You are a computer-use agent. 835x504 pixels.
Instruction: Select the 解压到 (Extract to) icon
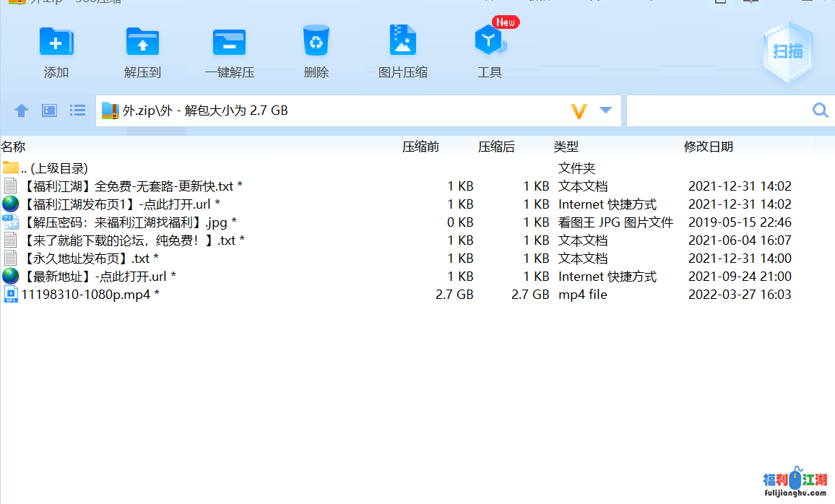pos(142,49)
